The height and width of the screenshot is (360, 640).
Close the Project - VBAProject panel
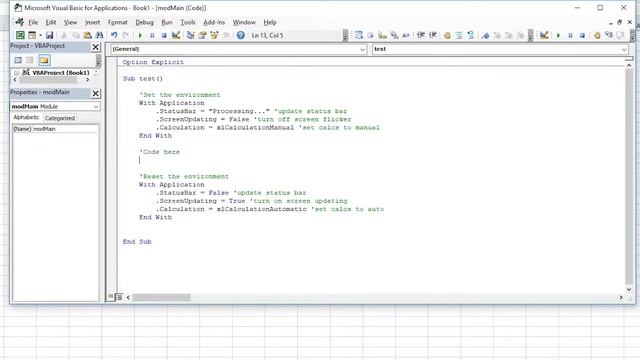pyautogui.click(x=96, y=47)
